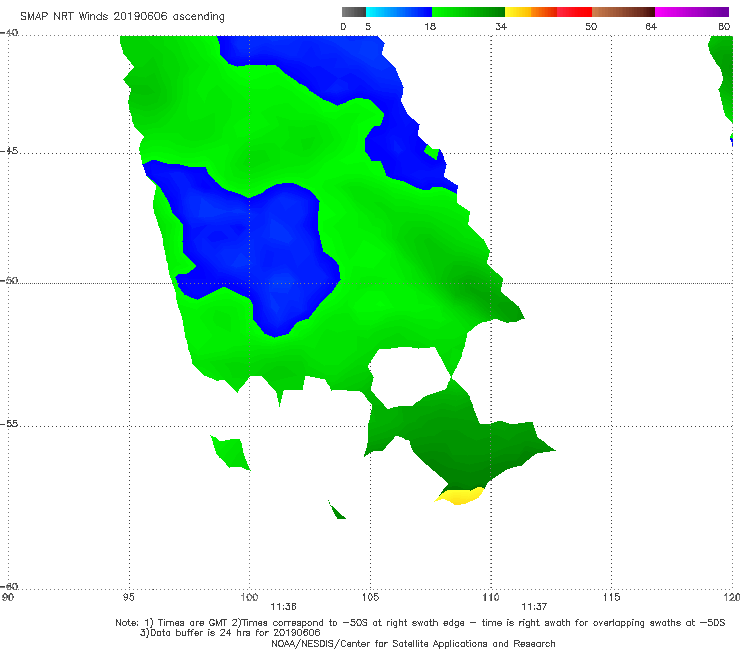Select the red segment of the color bar
This screenshot has width=740, height=650.
[574, 12]
